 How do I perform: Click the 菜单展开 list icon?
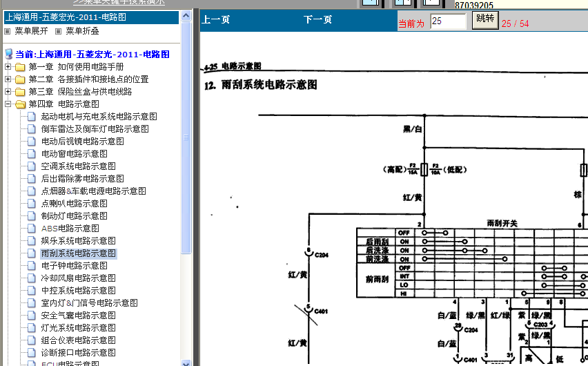tap(7, 32)
